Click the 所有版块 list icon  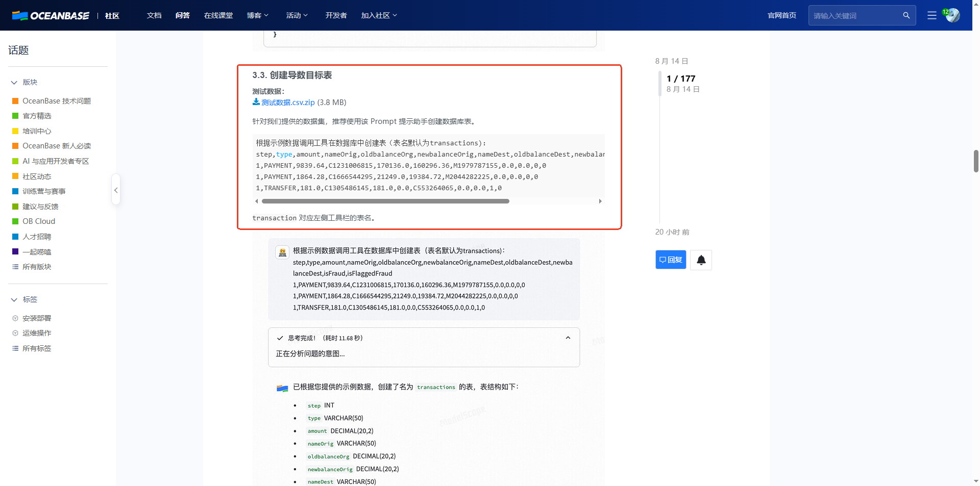(15, 267)
